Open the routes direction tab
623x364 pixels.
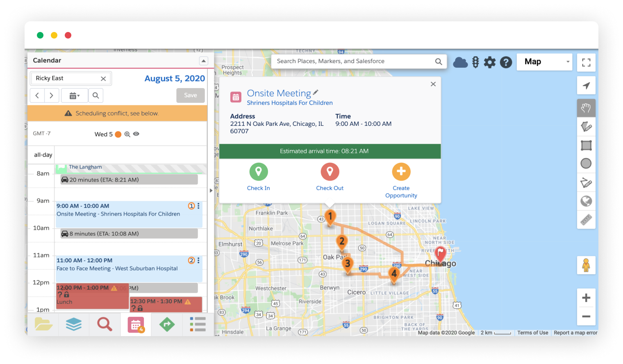(167, 324)
